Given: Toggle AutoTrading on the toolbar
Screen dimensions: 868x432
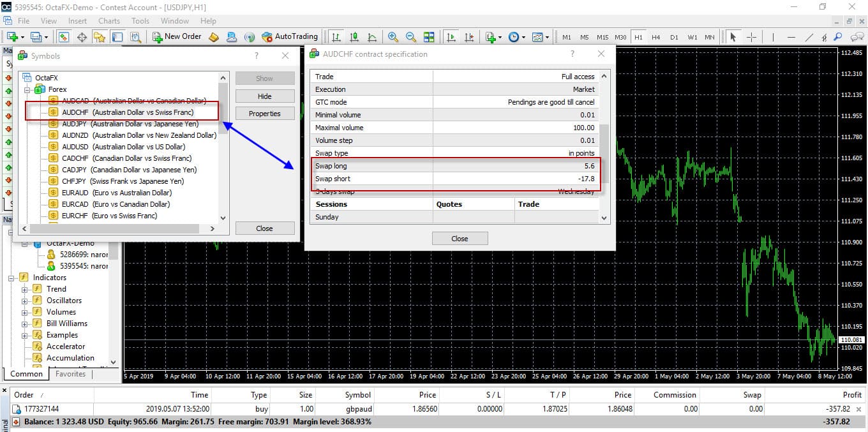Looking at the screenshot, I should pos(288,37).
